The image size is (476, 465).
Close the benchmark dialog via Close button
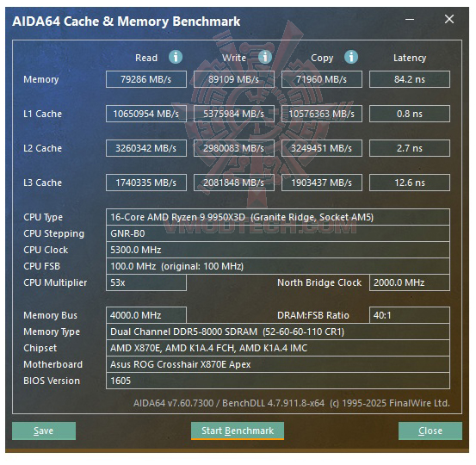(430, 431)
